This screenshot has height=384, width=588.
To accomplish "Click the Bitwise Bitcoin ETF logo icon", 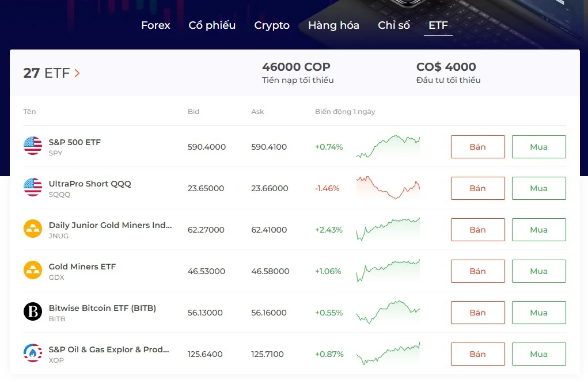I will [33, 312].
